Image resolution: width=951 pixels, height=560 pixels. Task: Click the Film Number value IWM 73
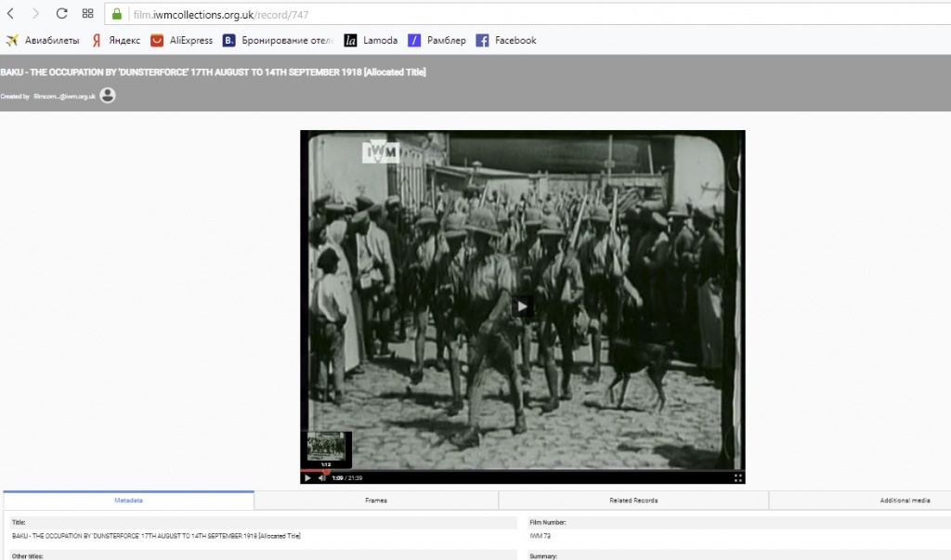pos(541,537)
